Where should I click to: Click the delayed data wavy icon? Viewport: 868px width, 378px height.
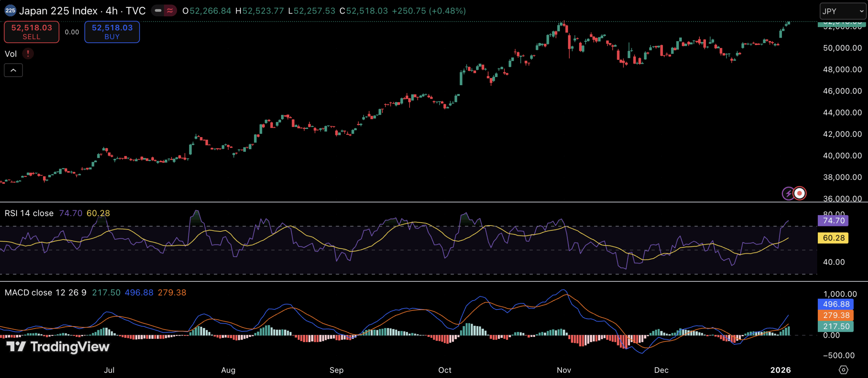pyautogui.click(x=170, y=11)
